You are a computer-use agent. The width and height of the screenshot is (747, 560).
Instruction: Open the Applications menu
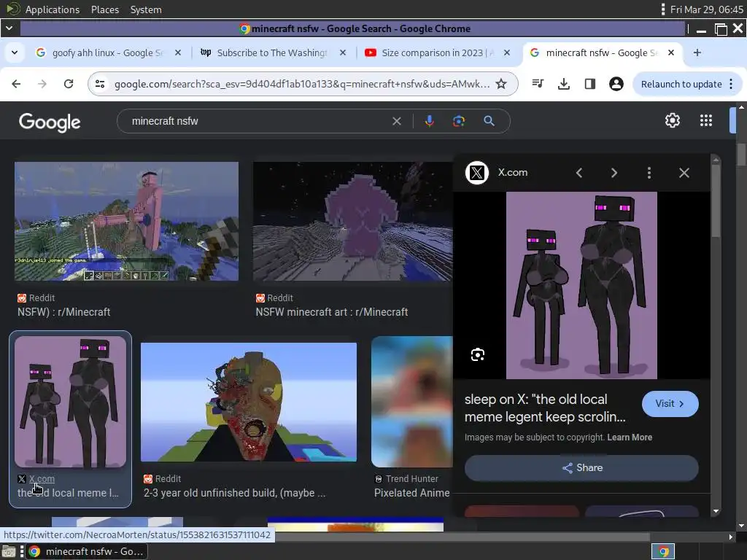52,9
